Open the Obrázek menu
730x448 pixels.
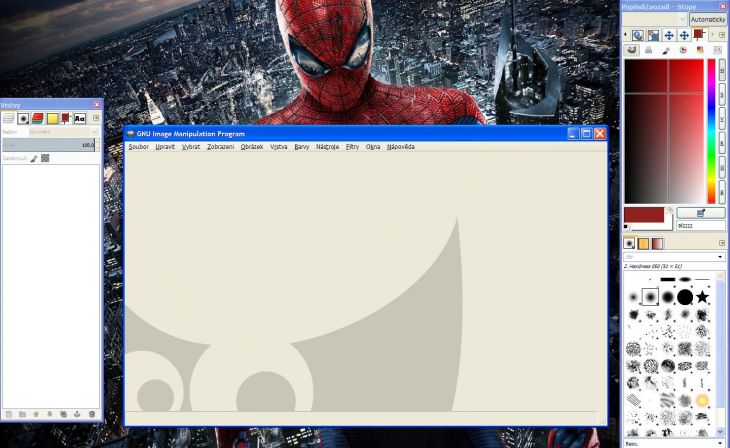tap(252, 147)
